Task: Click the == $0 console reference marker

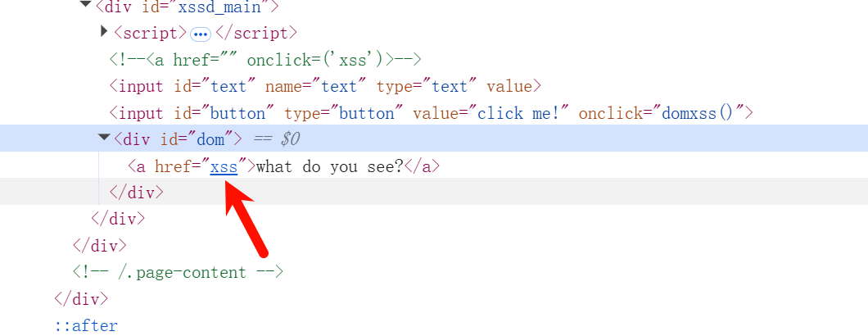Action: coord(276,139)
